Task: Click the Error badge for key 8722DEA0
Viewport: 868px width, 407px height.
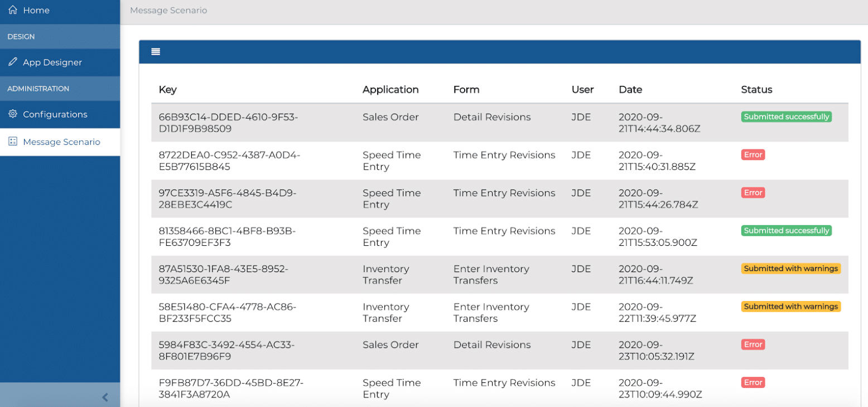Action: [753, 155]
